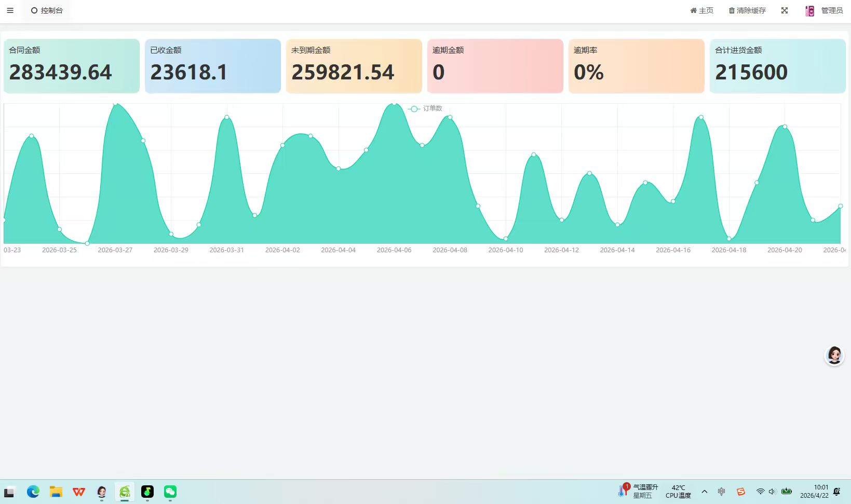Click the admin avatar icon
Viewport: 851px width, 504px height.
pyautogui.click(x=810, y=11)
